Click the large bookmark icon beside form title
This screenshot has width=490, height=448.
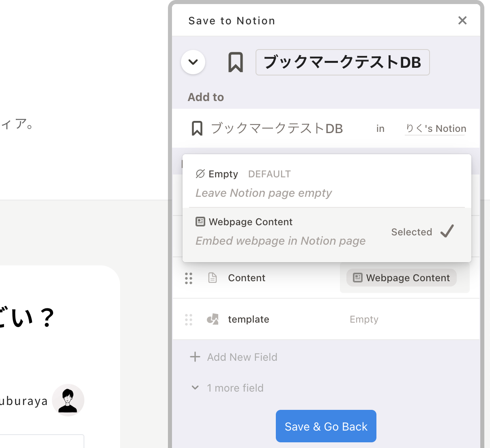point(235,62)
